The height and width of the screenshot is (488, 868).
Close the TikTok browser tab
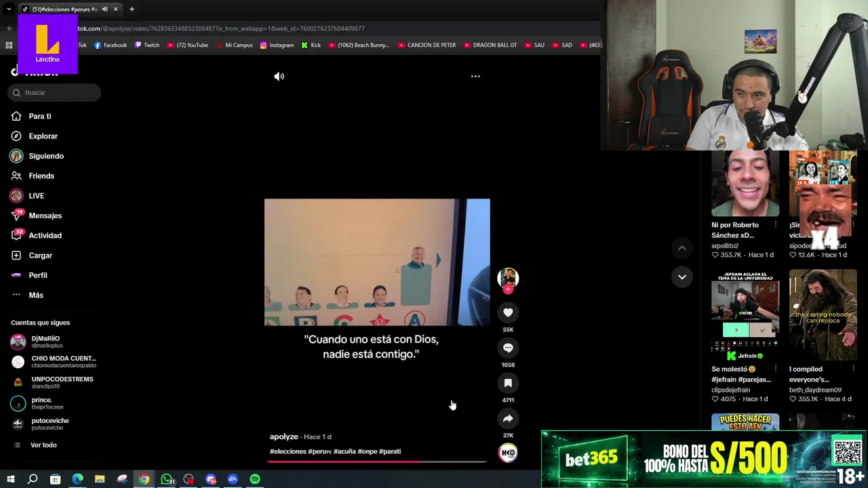click(x=115, y=9)
